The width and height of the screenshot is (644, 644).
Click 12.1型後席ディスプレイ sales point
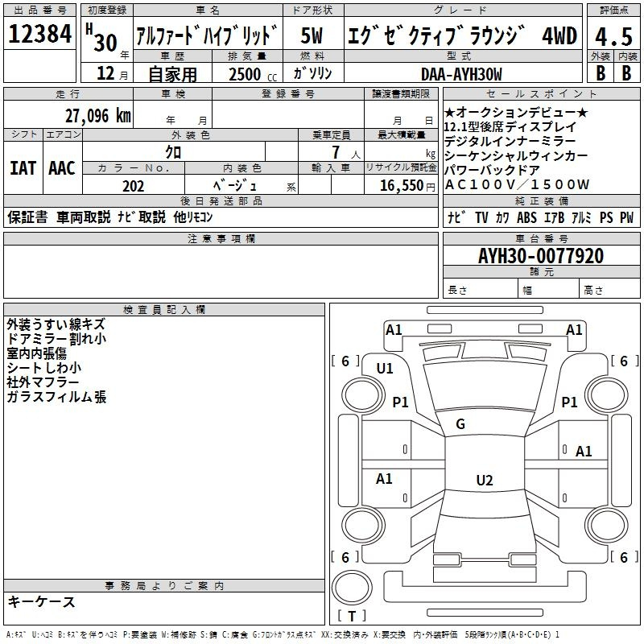(510, 126)
